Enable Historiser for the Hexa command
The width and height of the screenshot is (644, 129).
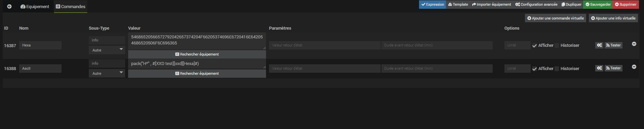557,45
